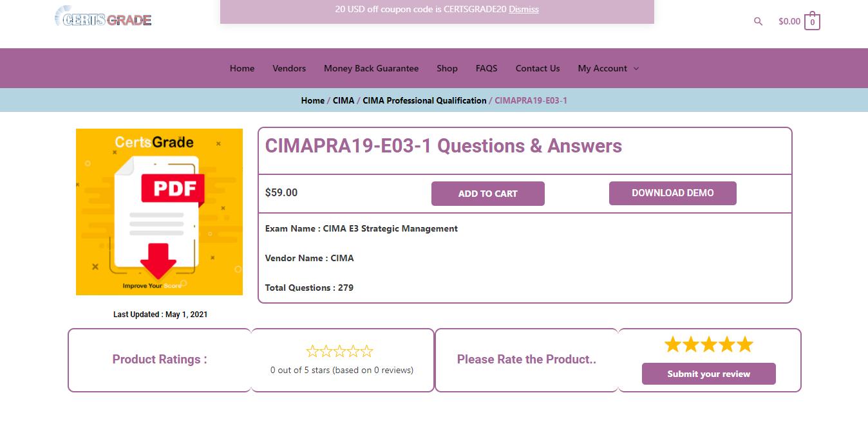Click the Last Updated May 1, 2021 text
Image resolution: width=868 pixels, height=431 pixels.
(160, 315)
